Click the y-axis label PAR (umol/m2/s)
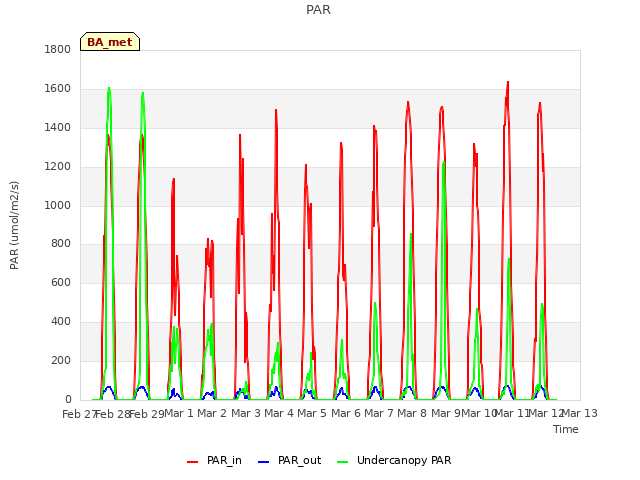This screenshot has width=640, height=480. point(14,225)
